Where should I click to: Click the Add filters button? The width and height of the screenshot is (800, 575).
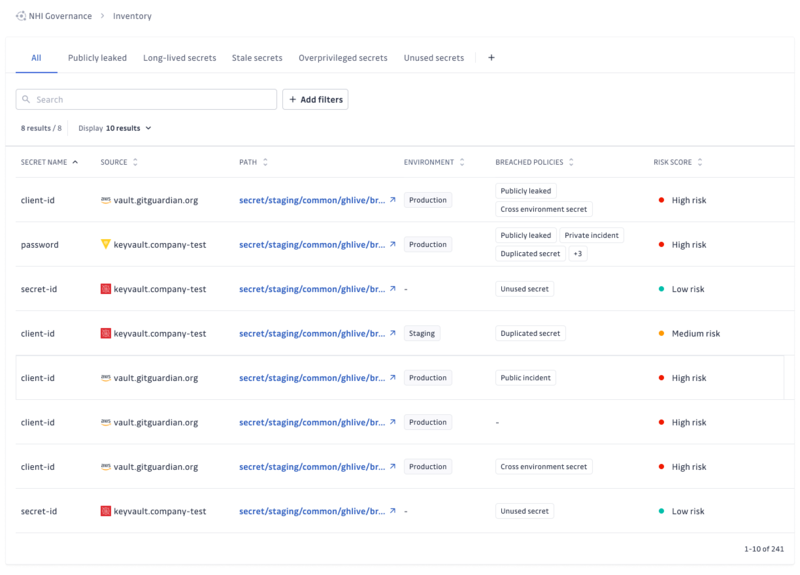click(x=315, y=100)
